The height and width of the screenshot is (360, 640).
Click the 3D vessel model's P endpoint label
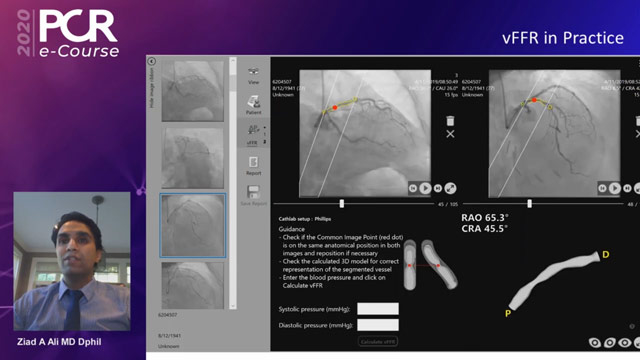click(508, 313)
